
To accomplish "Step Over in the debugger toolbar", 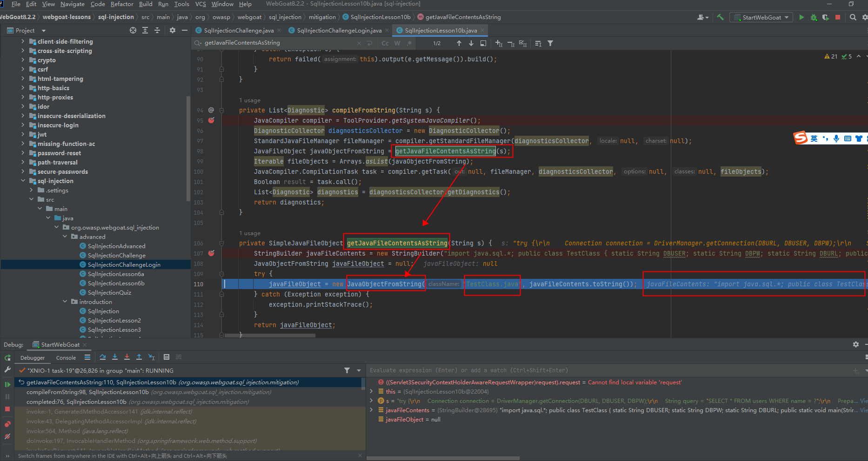I will 103,357.
